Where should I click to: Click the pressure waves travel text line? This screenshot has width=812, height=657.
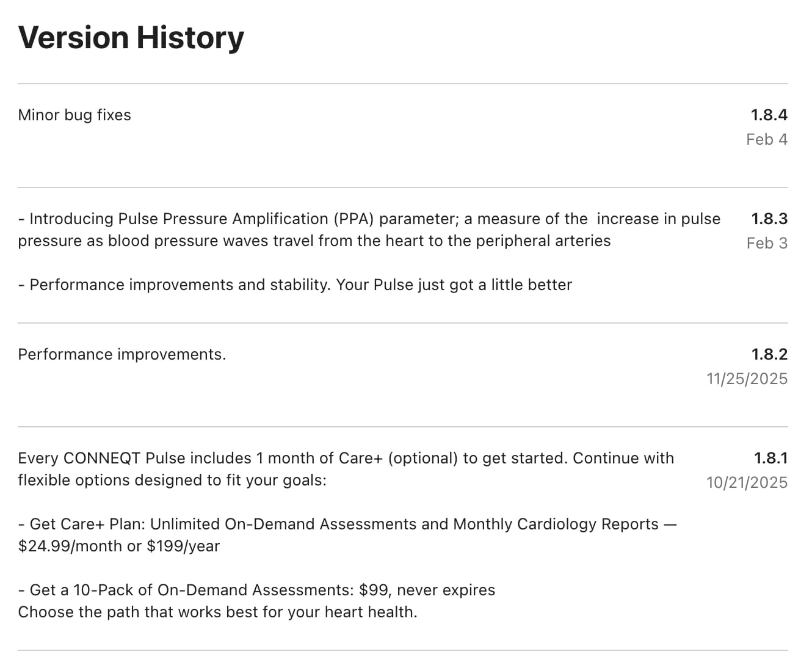314,241
